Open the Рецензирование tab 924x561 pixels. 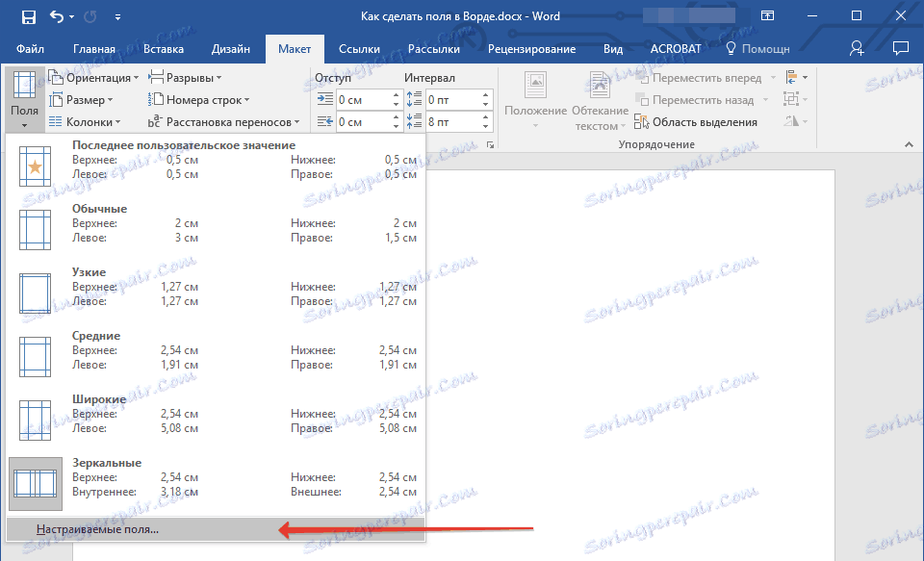tap(531, 49)
